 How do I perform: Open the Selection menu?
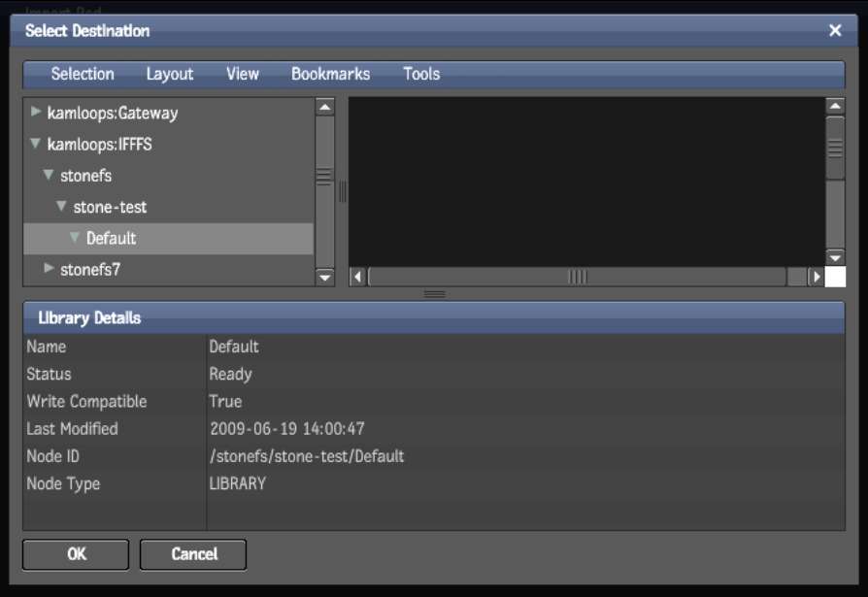click(83, 74)
